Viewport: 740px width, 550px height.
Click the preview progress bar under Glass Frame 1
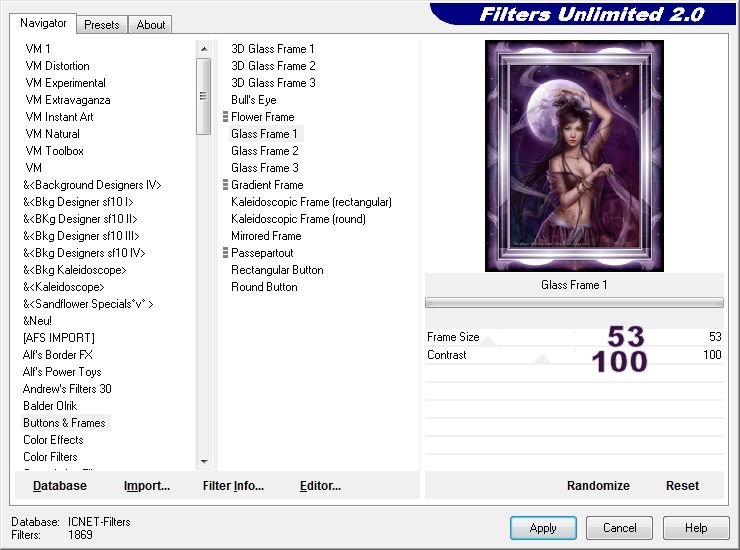coord(574,303)
